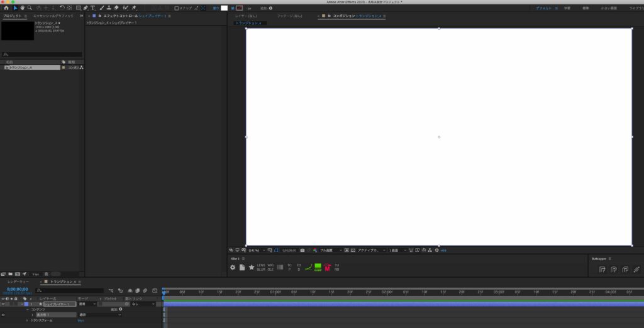
Task: Select the Brush tool
Action: pyautogui.click(x=102, y=8)
